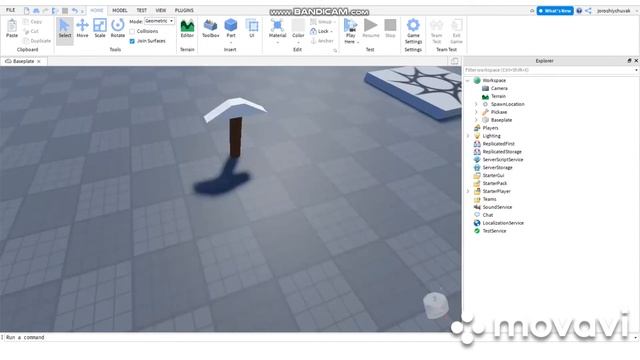This screenshot has height=360, width=640.
Task: Switch to the MODEL ribbon tab
Action: pos(120,10)
